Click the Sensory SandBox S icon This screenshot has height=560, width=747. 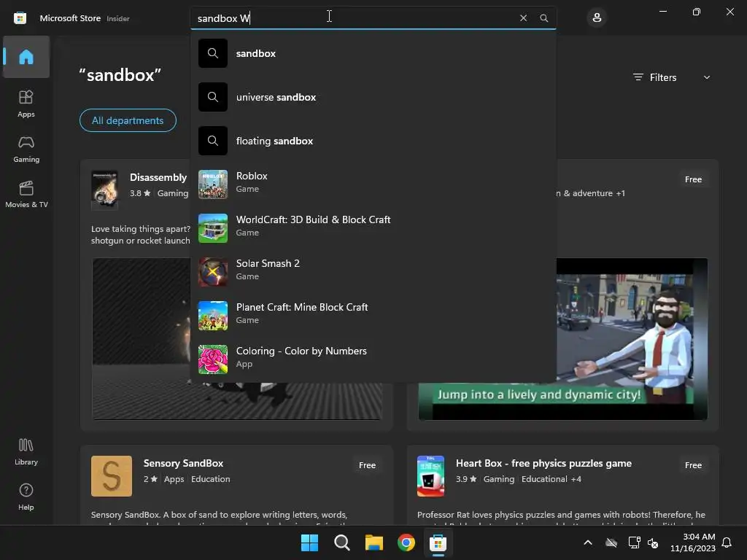coord(112,476)
